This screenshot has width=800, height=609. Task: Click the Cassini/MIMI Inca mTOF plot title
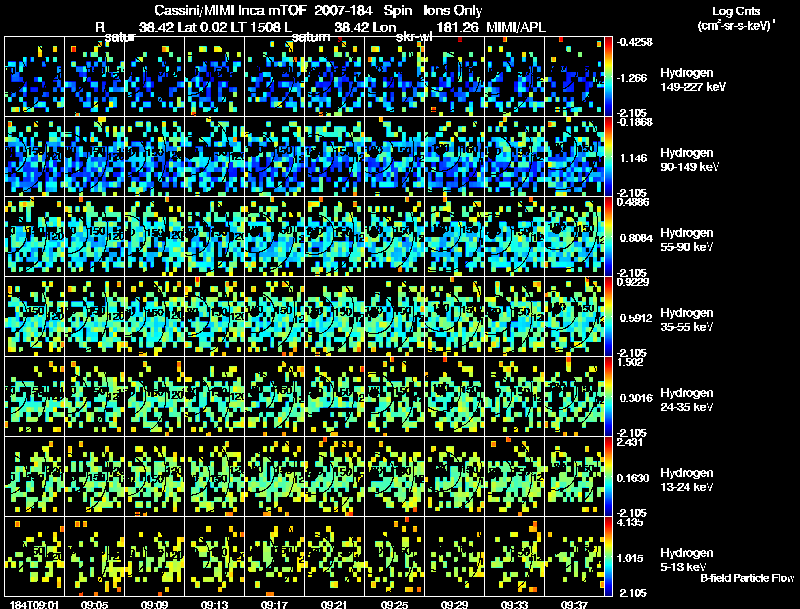tap(318, 10)
